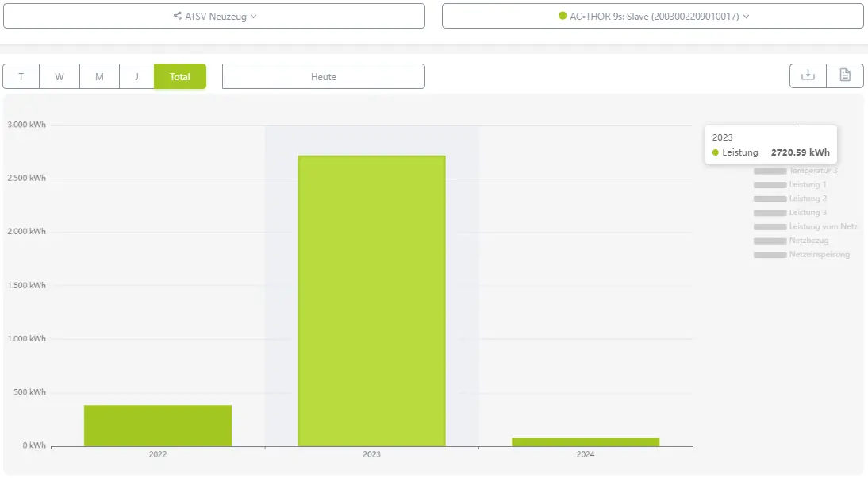Toggle the Netzeinspeisung legend series
The height and width of the screenshot is (478, 868).
pos(801,255)
